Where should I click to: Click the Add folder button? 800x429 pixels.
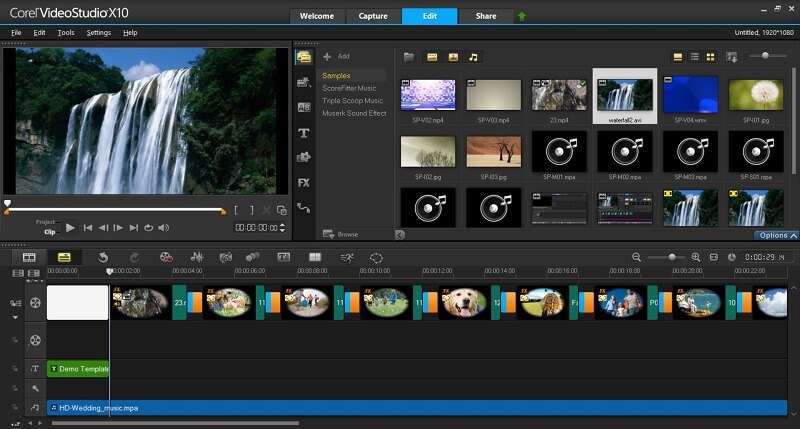tap(337, 56)
